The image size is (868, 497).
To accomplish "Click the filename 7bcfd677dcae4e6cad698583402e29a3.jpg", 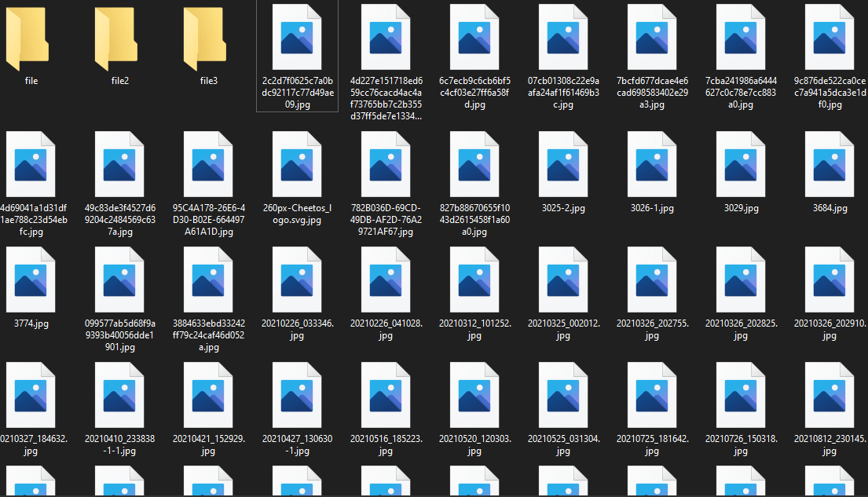I will pyautogui.click(x=652, y=93).
